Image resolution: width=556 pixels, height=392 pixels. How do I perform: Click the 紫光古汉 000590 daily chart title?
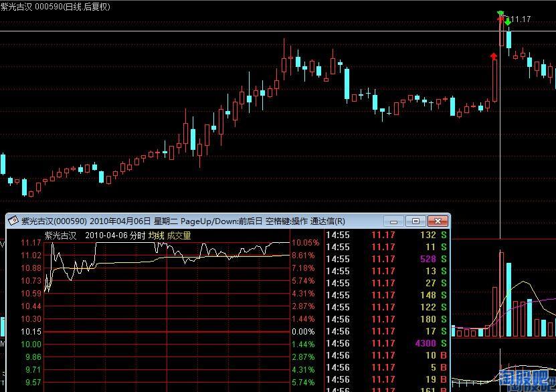pyautogui.click(x=56, y=7)
